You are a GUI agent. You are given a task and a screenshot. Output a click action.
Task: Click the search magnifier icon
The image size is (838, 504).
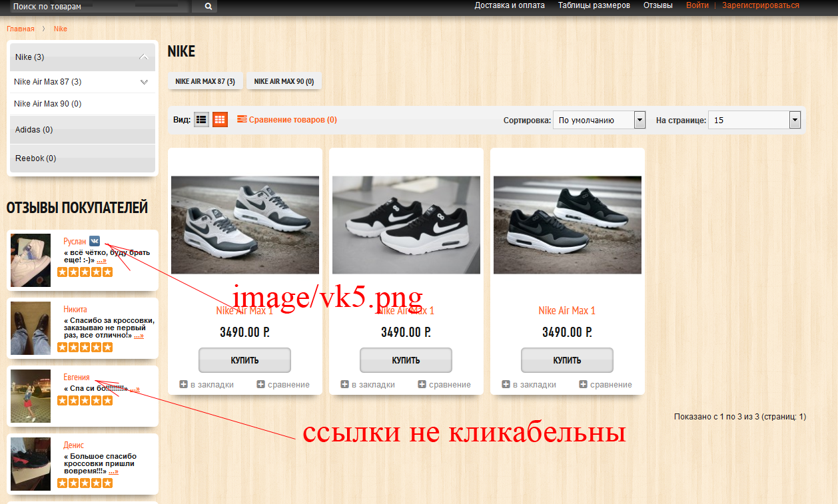(208, 6)
